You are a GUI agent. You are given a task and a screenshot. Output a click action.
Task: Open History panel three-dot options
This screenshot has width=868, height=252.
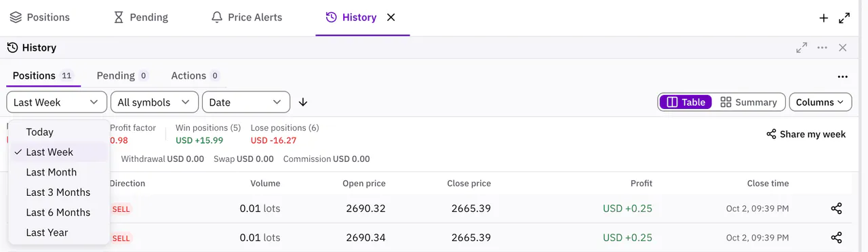(823, 47)
